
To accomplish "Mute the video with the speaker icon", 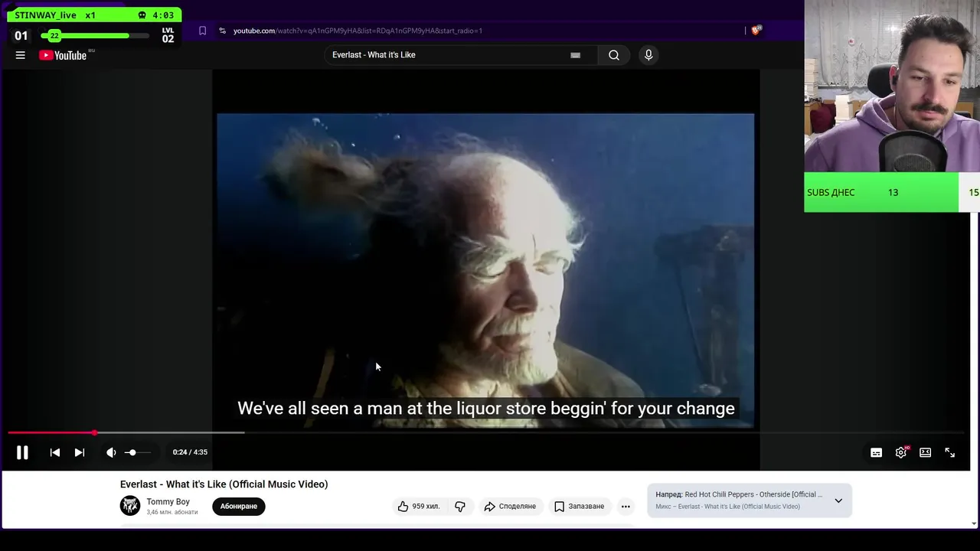I will pos(111,452).
